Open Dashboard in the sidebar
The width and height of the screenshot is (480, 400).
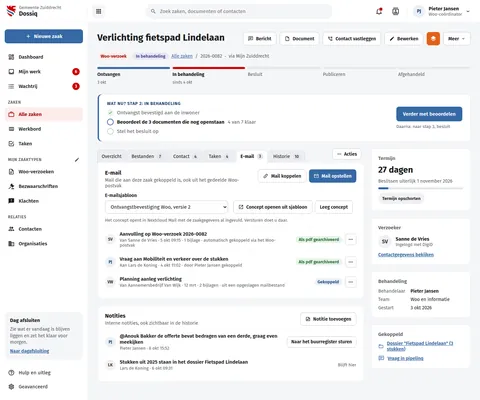coord(44,57)
